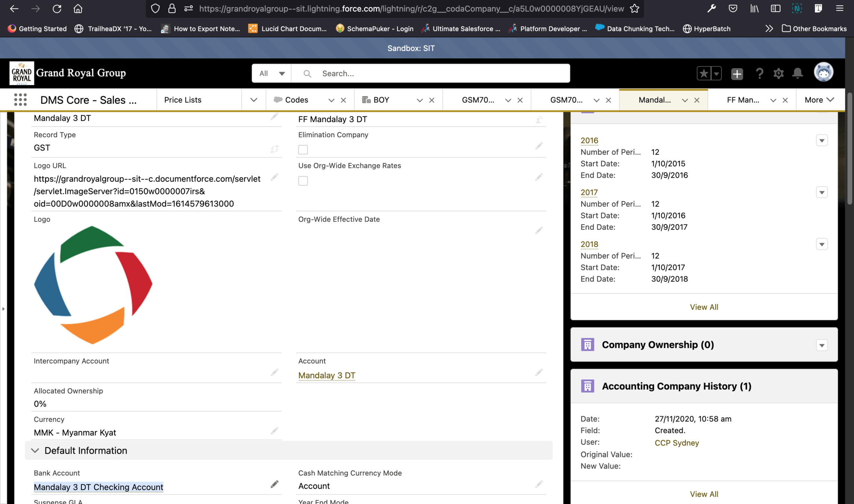Screen dimensions: 854x504
Task: Open the Mandalay 3 DT account link
Action: click(x=327, y=375)
